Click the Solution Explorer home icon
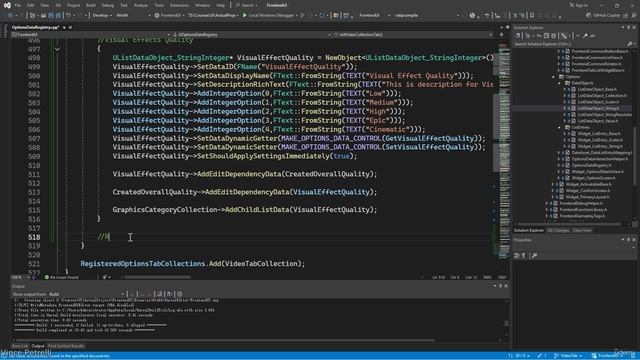Viewport: 640px width, 360px height. [518, 36]
